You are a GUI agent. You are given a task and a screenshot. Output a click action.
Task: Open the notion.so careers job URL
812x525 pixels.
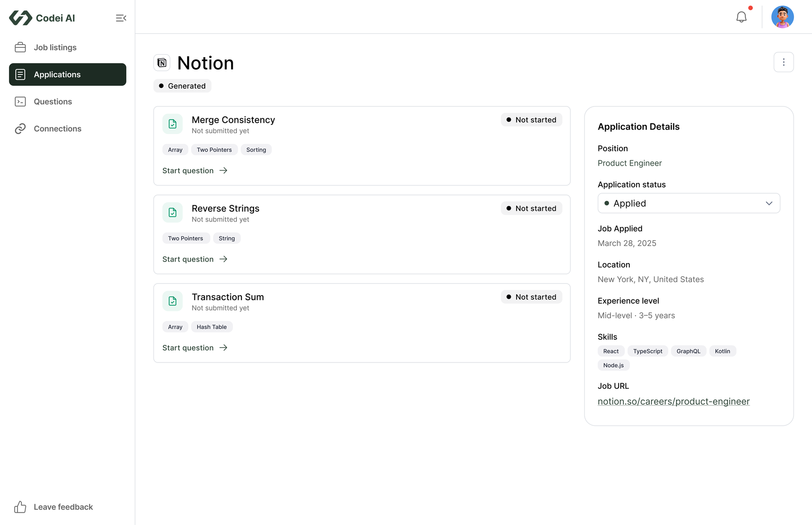[x=674, y=401]
